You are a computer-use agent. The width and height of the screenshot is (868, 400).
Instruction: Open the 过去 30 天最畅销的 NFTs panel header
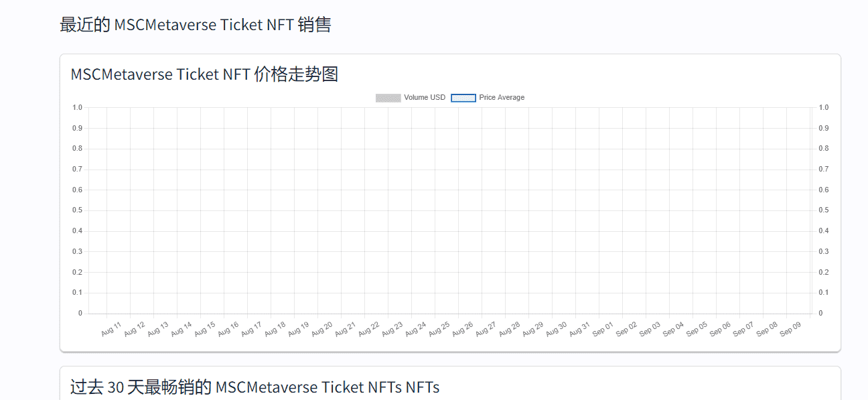pos(255,387)
